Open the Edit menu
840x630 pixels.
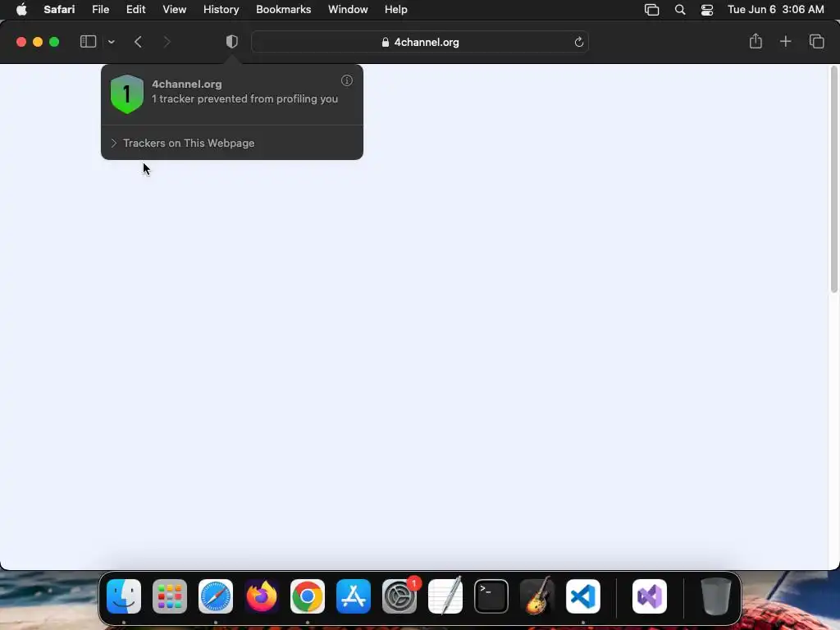(135, 10)
